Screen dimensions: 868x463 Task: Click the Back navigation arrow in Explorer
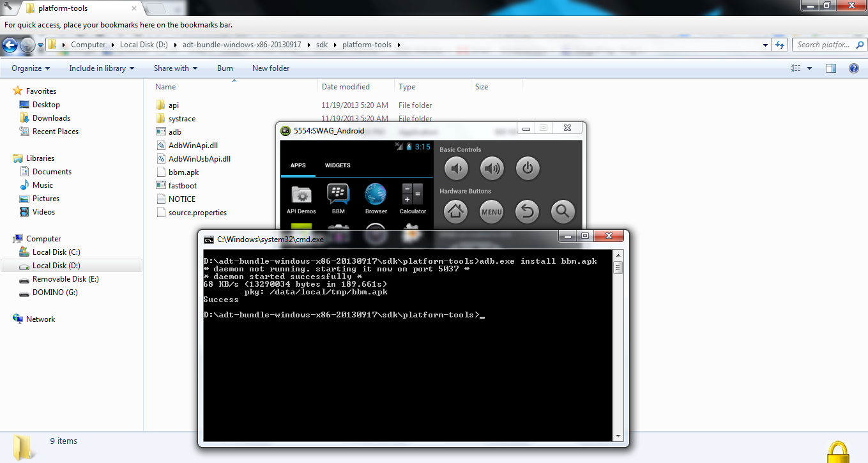click(10, 45)
